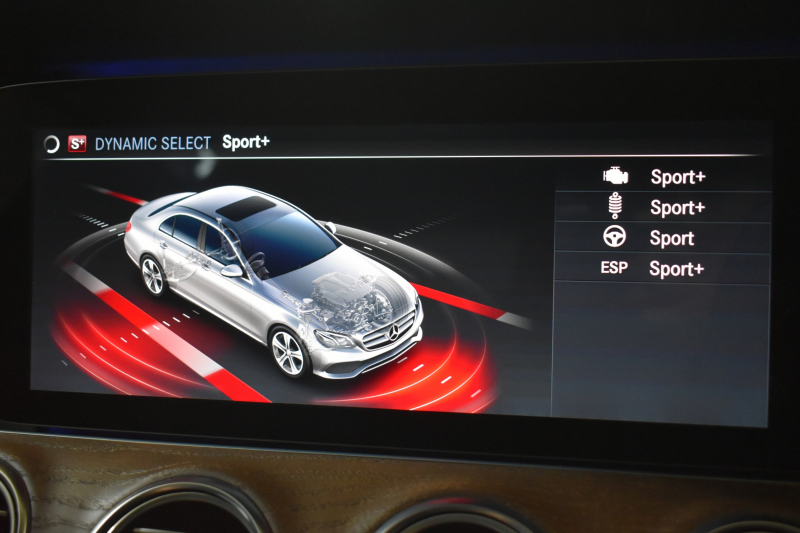Change steering Sport setting value
Viewport: 800px width, 533px height.
pyautogui.click(x=672, y=239)
